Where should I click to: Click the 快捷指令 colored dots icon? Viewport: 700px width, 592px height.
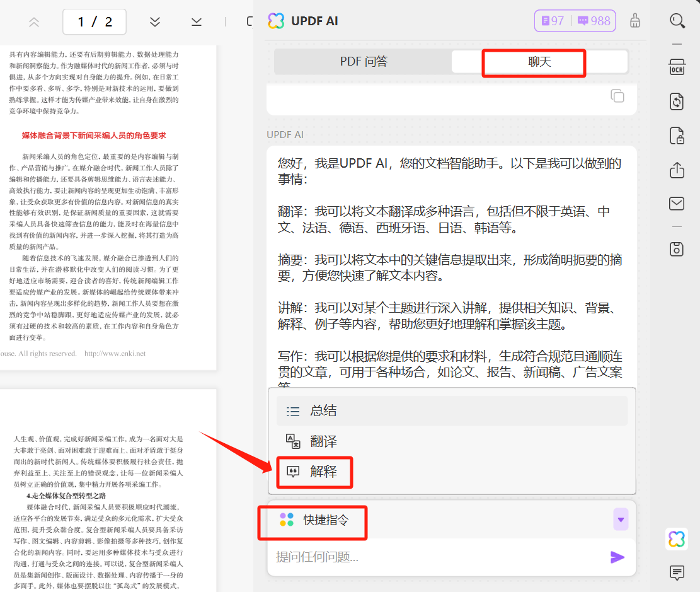click(287, 519)
